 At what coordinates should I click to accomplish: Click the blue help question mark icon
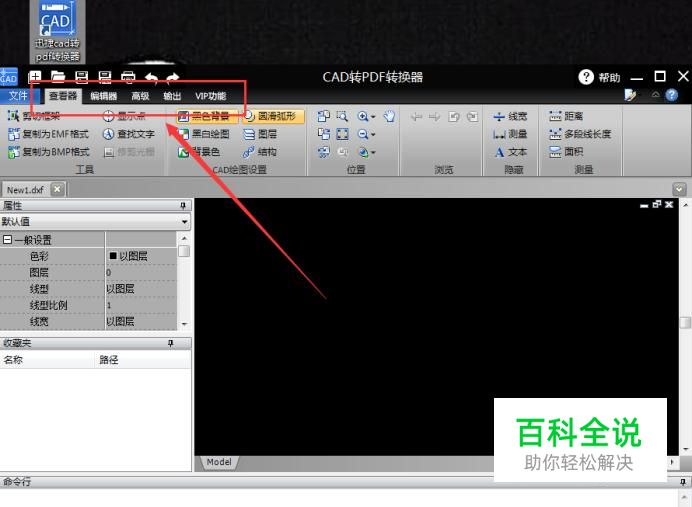[671, 95]
